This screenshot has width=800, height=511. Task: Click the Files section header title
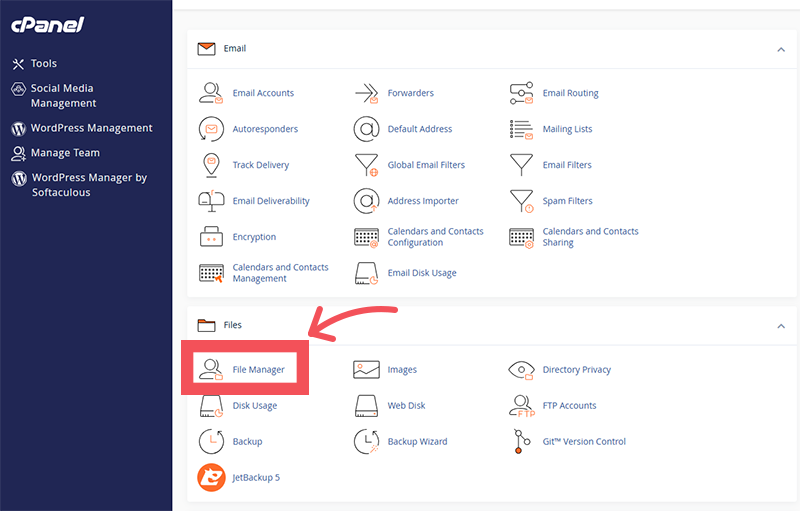point(233,325)
